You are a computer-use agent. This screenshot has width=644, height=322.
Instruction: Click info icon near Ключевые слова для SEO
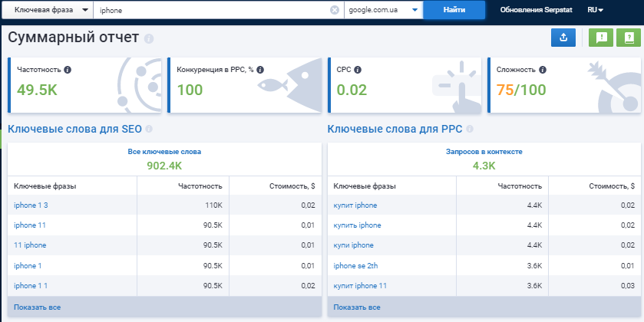pos(149,130)
